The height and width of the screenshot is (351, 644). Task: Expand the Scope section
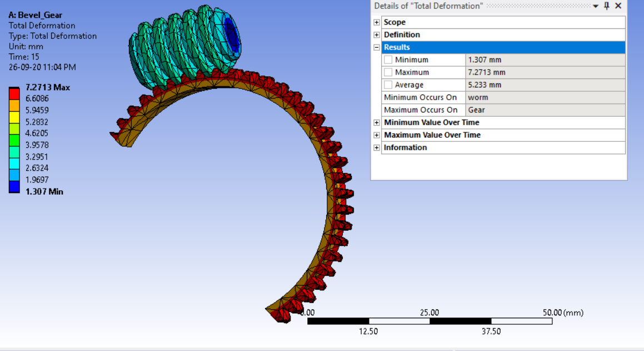377,22
